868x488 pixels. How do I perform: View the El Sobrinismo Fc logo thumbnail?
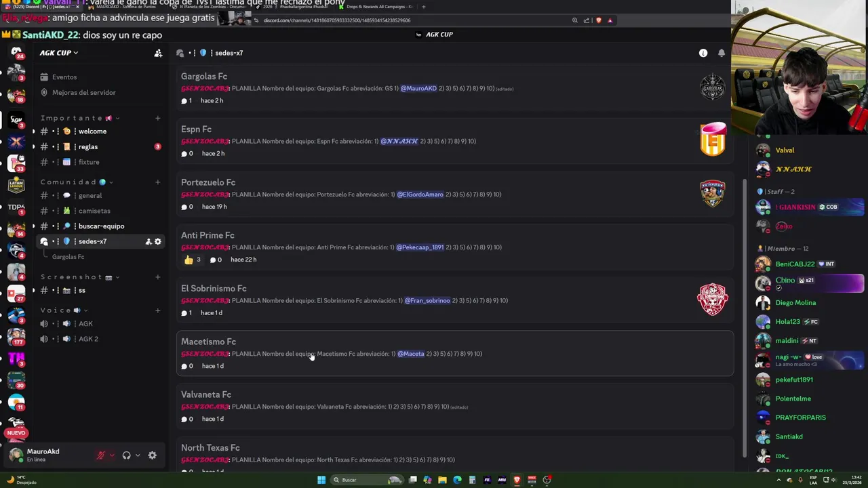(x=713, y=300)
